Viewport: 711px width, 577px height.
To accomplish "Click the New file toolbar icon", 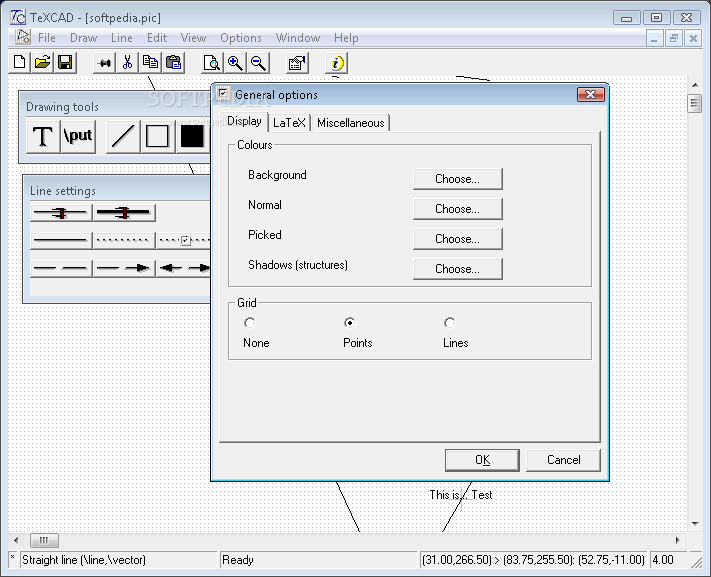I will pyautogui.click(x=19, y=63).
